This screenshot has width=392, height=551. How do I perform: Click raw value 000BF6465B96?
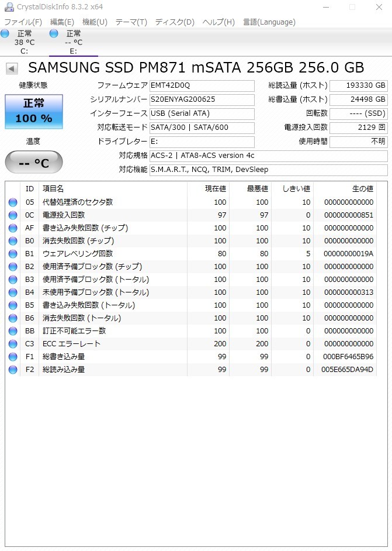coord(348,357)
